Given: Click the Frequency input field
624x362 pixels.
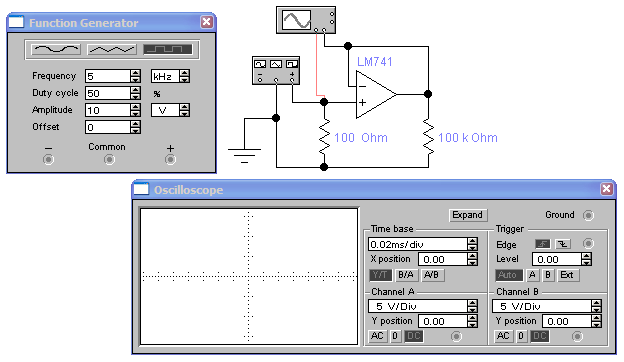Looking at the screenshot, I should pos(108,76).
